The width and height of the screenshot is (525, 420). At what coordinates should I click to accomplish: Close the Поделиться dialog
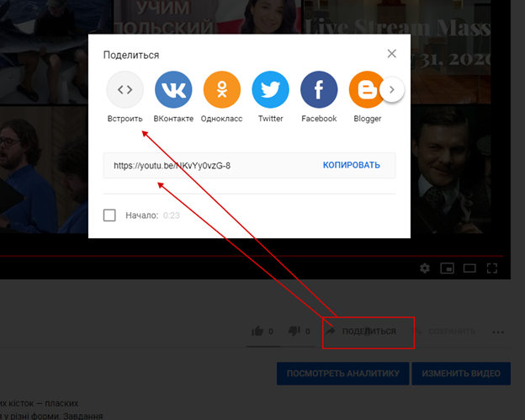coord(392,54)
